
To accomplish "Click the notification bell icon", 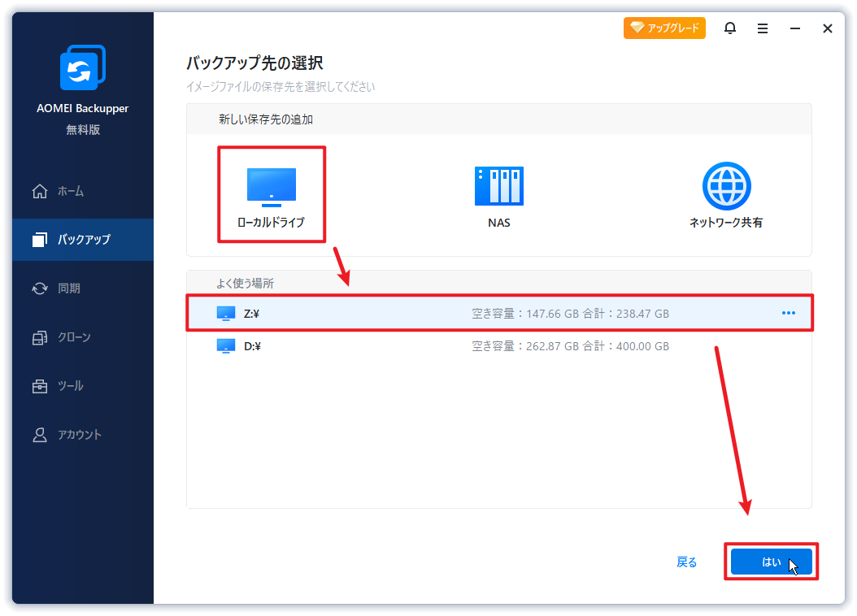I will (x=729, y=28).
